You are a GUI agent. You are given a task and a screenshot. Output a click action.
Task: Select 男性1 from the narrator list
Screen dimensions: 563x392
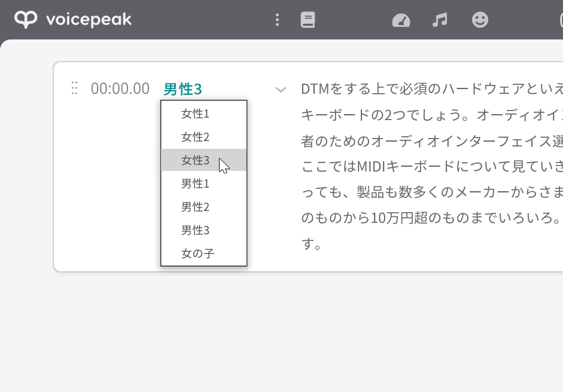pos(203,183)
